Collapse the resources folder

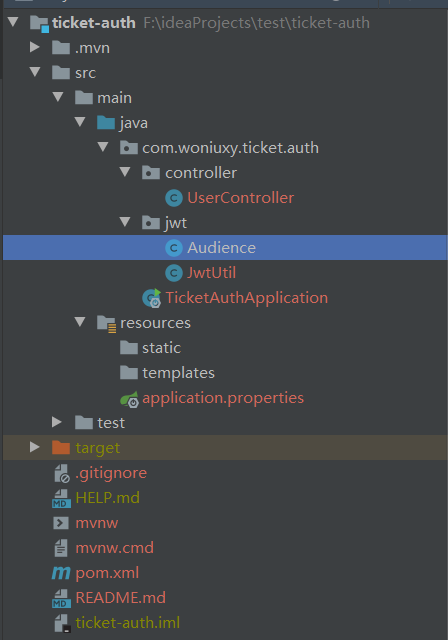tap(80, 322)
